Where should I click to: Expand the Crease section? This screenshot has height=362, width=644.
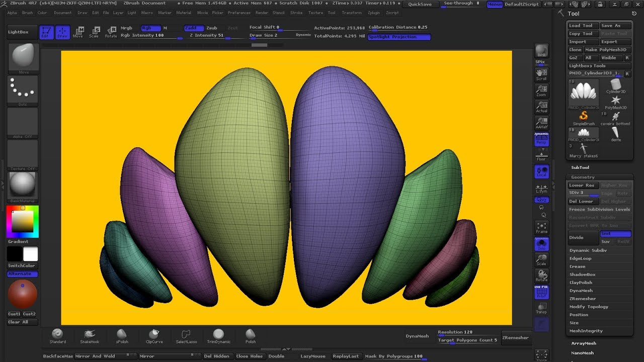tap(578, 266)
